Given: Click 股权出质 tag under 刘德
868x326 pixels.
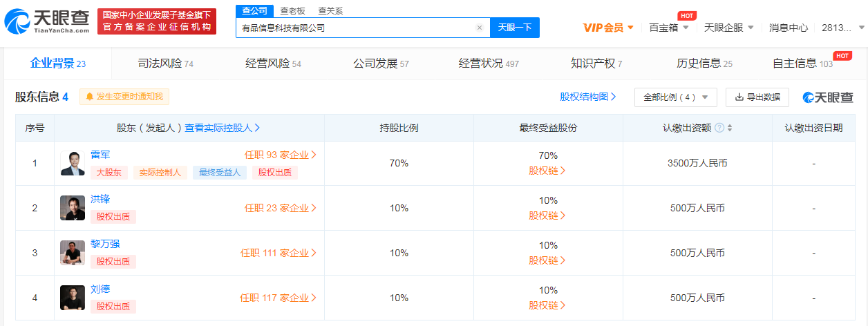Looking at the screenshot, I should (x=113, y=307).
